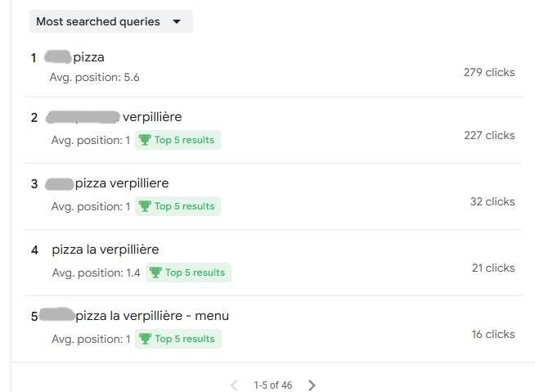Click trophy icon on query 3
Viewport: 535px width, 392px height.
[x=145, y=206]
